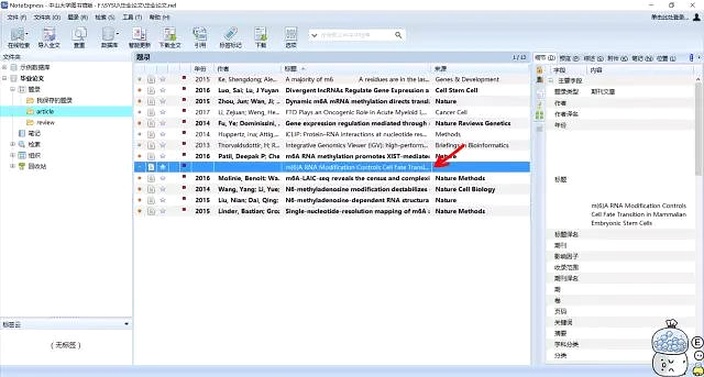The width and height of the screenshot is (704, 377).
Task: Click inside the quick search input field
Action: click(356, 35)
